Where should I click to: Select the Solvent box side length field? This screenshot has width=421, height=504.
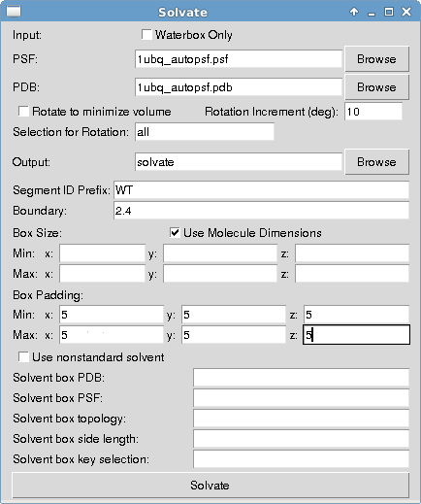301,439
